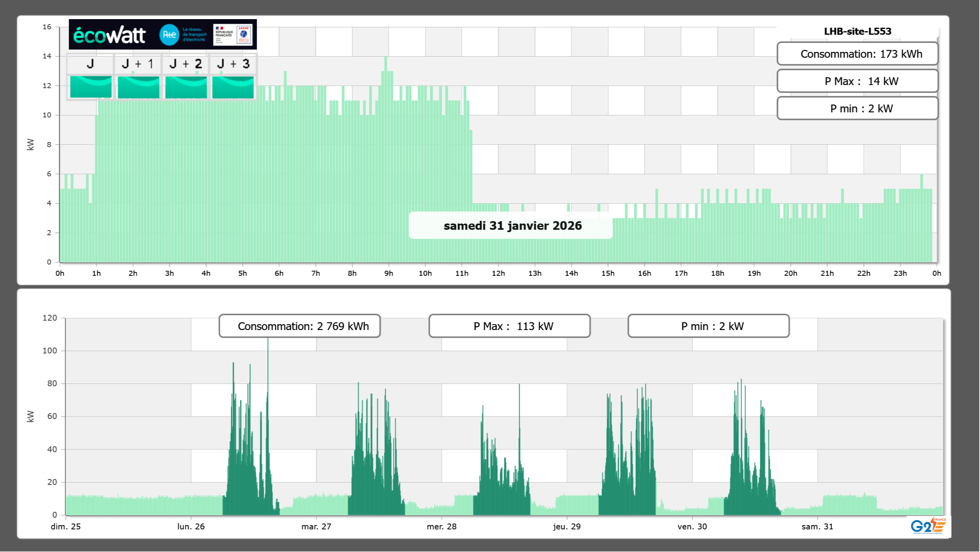Screen dimensions: 980x552
Task: Select the J + 1 day header
Action: click(x=138, y=64)
